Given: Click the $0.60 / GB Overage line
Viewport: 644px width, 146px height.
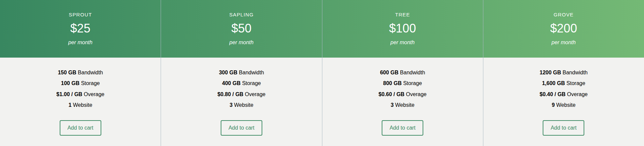Looking at the screenshot, I should 402,94.
